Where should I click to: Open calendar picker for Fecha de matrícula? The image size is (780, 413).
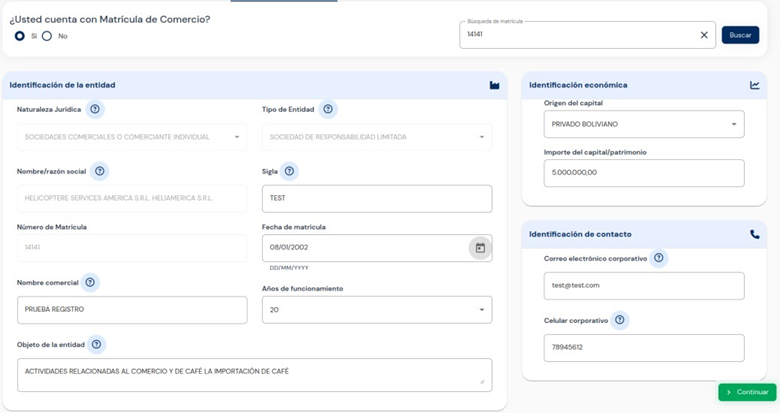(x=480, y=248)
